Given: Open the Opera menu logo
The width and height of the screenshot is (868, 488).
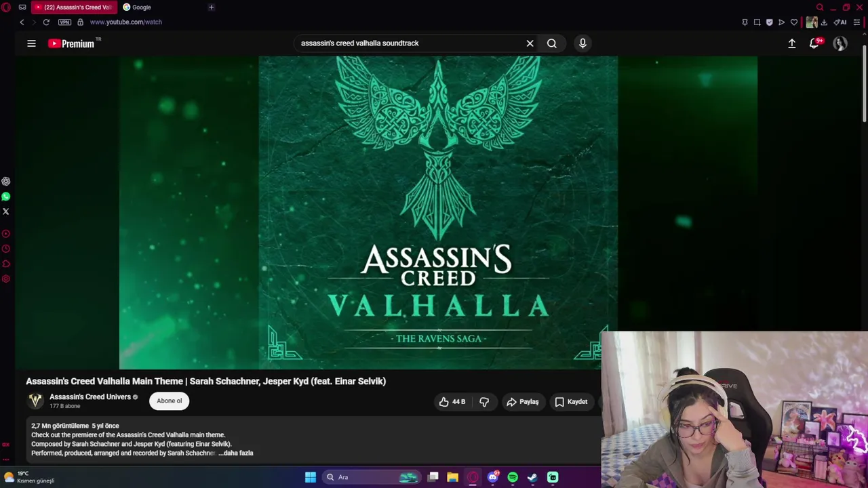Looking at the screenshot, I should [6, 7].
